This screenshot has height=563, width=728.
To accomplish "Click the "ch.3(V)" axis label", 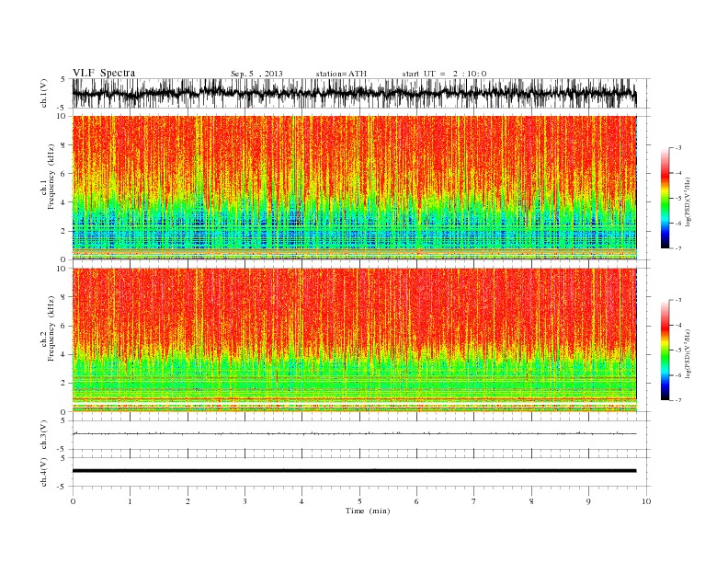I will (x=44, y=435).
